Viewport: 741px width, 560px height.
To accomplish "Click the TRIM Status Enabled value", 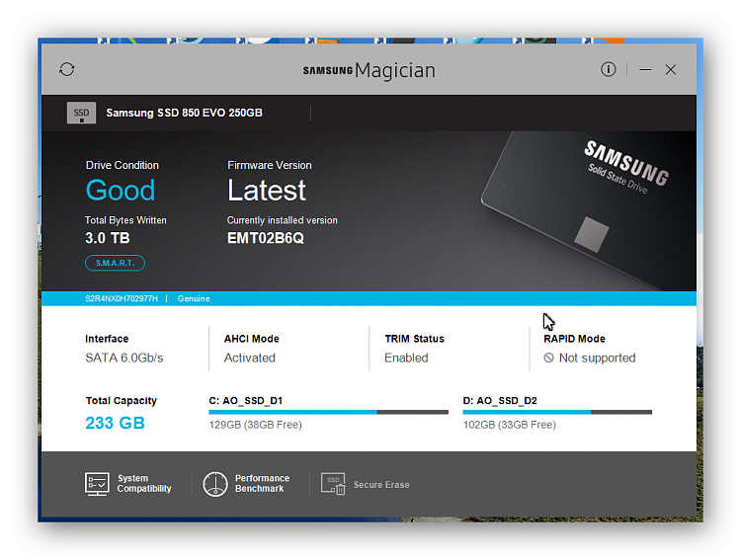I will point(406,358).
